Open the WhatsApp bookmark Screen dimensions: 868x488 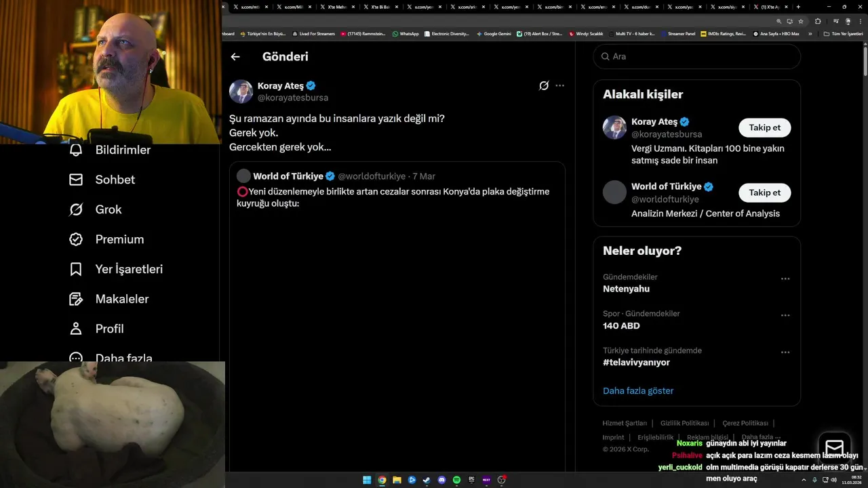tap(406, 33)
